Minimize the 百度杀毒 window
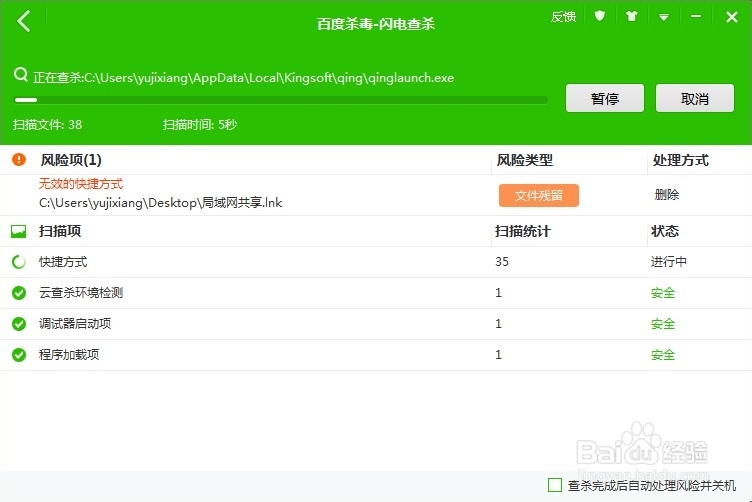This screenshot has height=502, width=752. click(x=696, y=17)
